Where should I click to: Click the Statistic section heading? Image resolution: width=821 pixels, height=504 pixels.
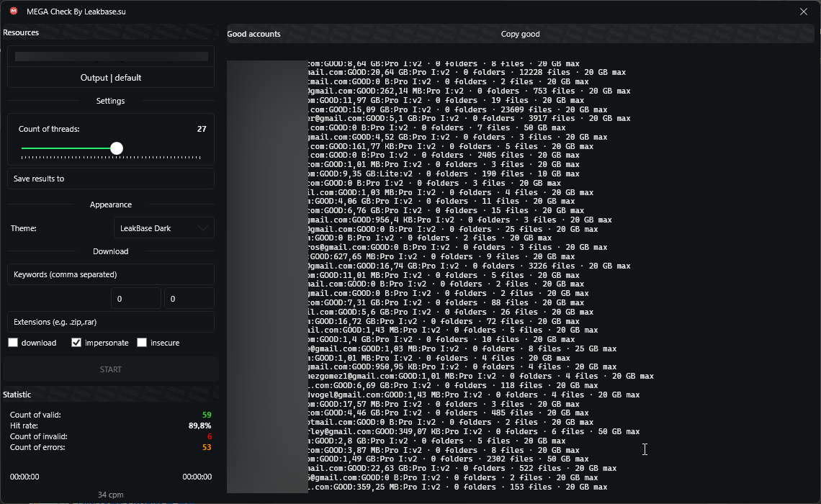pyautogui.click(x=17, y=395)
